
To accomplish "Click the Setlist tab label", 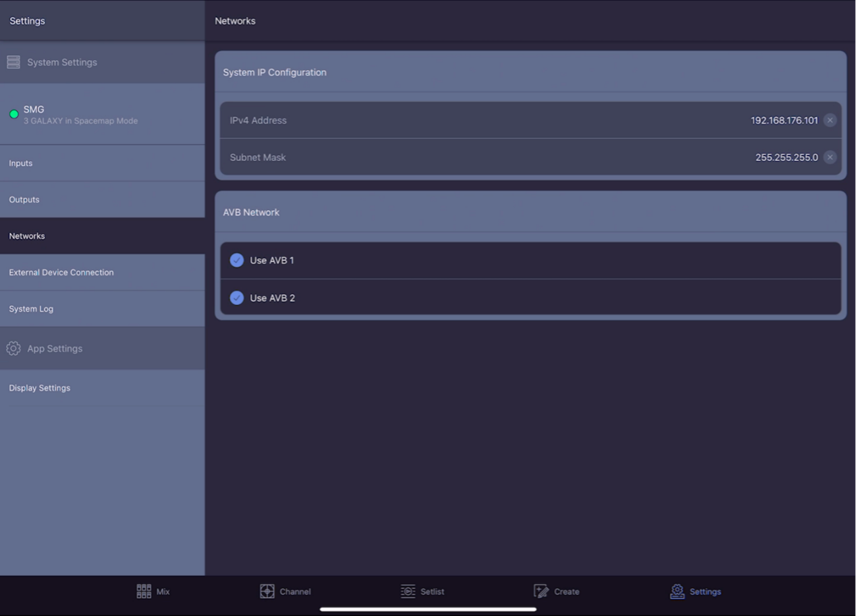I will [432, 592].
